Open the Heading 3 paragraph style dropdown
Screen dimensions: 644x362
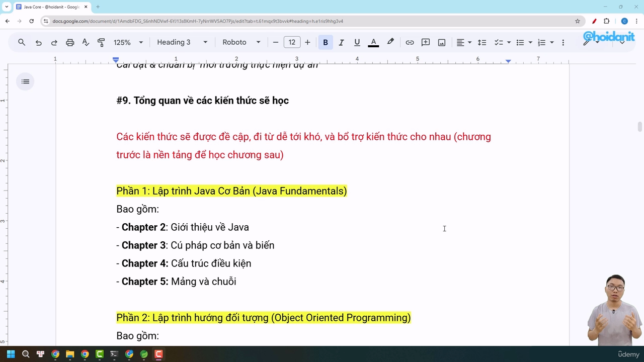(182, 42)
